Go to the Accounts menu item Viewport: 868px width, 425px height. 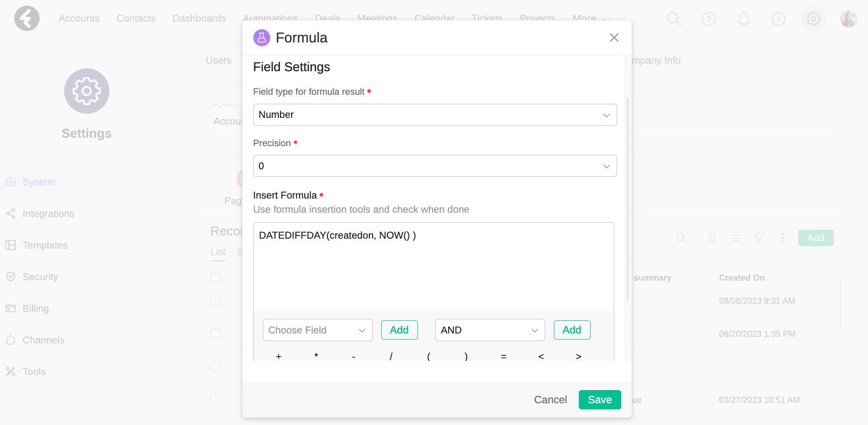point(79,18)
